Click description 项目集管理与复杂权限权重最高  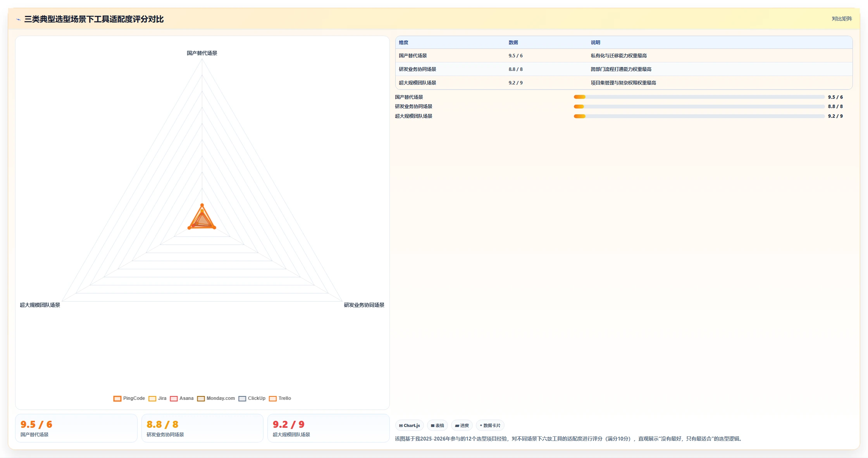(623, 83)
